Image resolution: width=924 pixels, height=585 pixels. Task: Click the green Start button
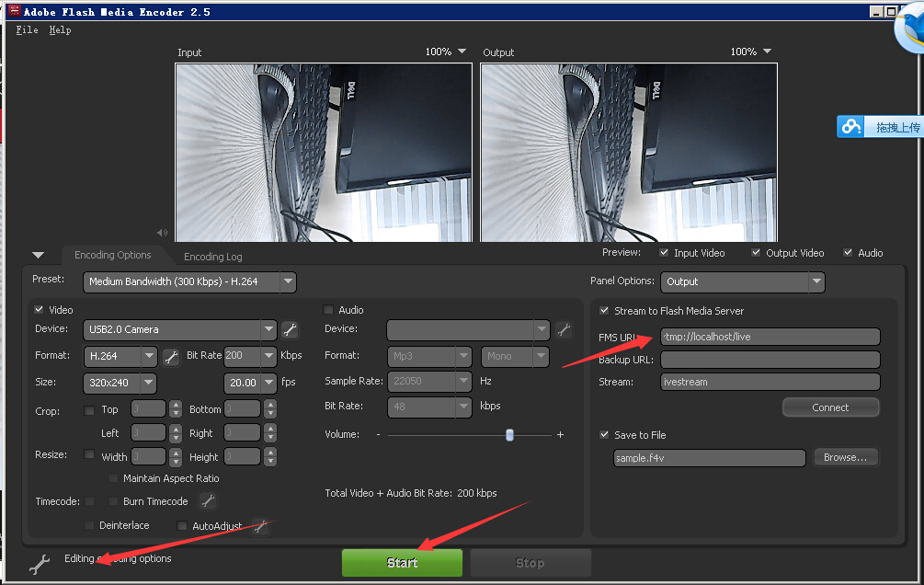tap(403, 563)
